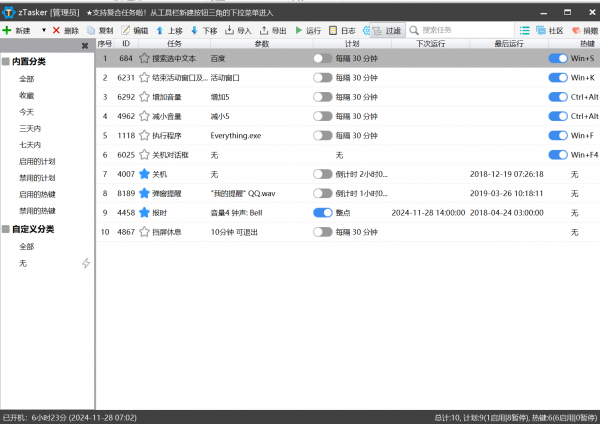This screenshot has height=424, width=600.
Task: Enable the schedule toggle for task 684
Action: 323,58
